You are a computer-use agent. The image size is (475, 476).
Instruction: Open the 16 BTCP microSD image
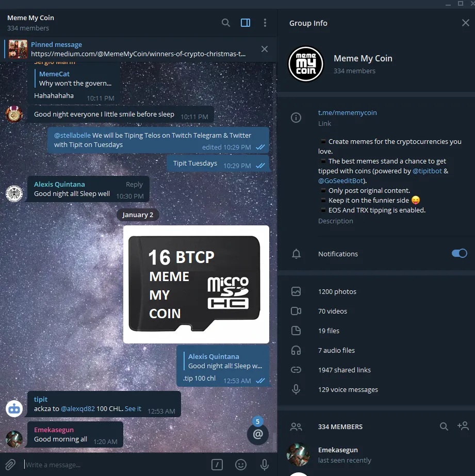coord(196,284)
